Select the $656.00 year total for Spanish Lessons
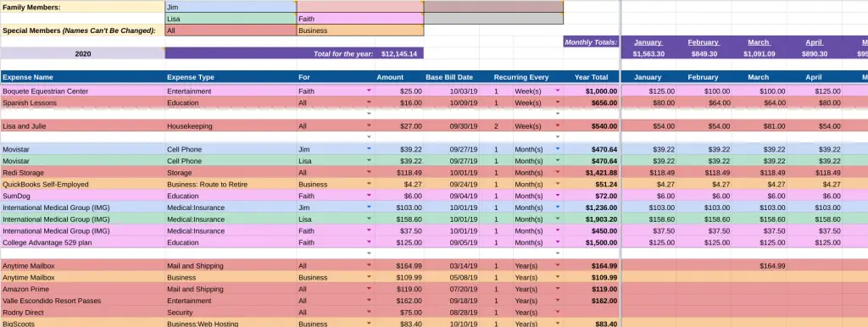This screenshot has height=327, width=868. coord(591,103)
